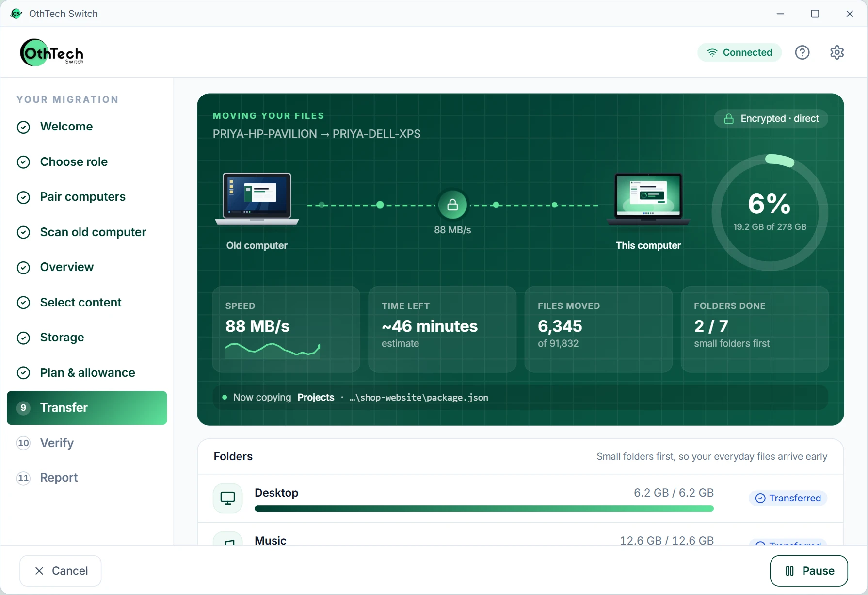Click the 19.2 GB of 278 GB text
The image size is (868, 595).
[x=770, y=227]
